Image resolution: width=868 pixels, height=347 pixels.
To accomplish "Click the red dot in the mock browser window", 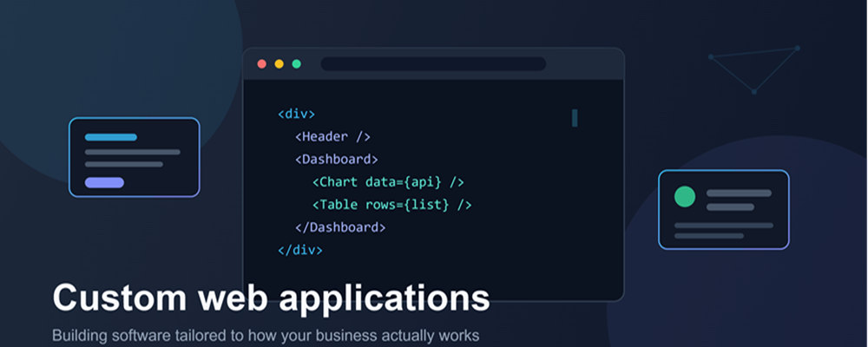I will 262,63.
